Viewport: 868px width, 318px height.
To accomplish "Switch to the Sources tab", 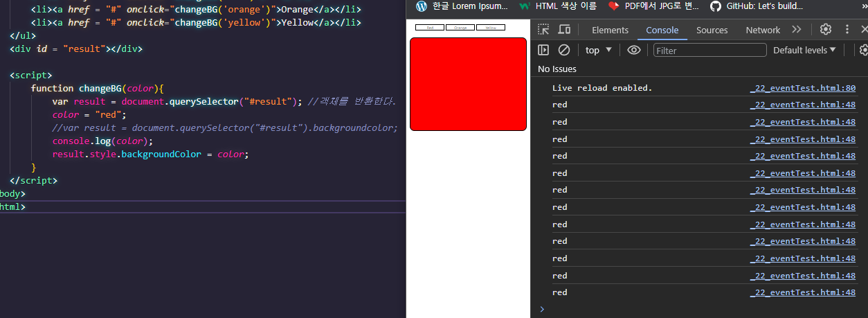I will pos(712,30).
